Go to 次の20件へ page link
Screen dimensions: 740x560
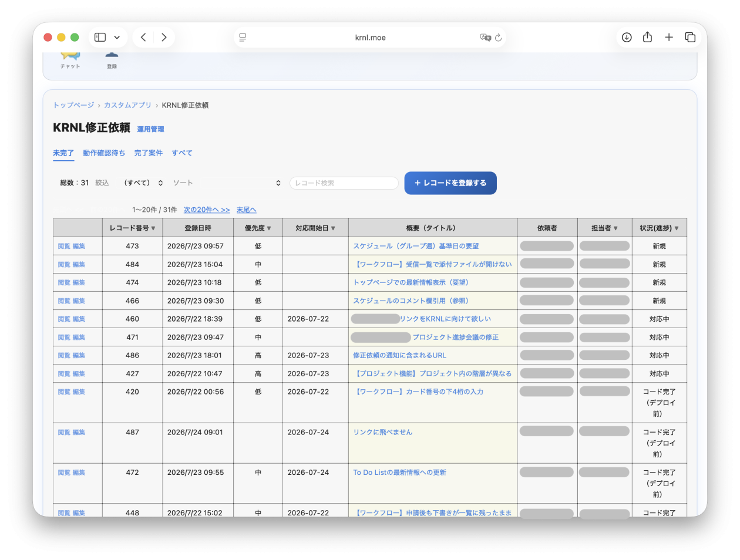point(207,210)
